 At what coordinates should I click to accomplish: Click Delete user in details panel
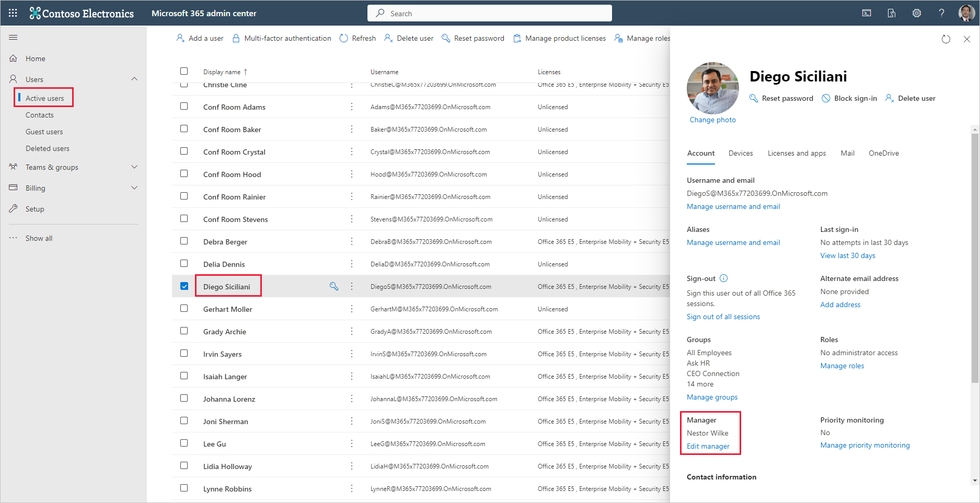[x=910, y=98]
